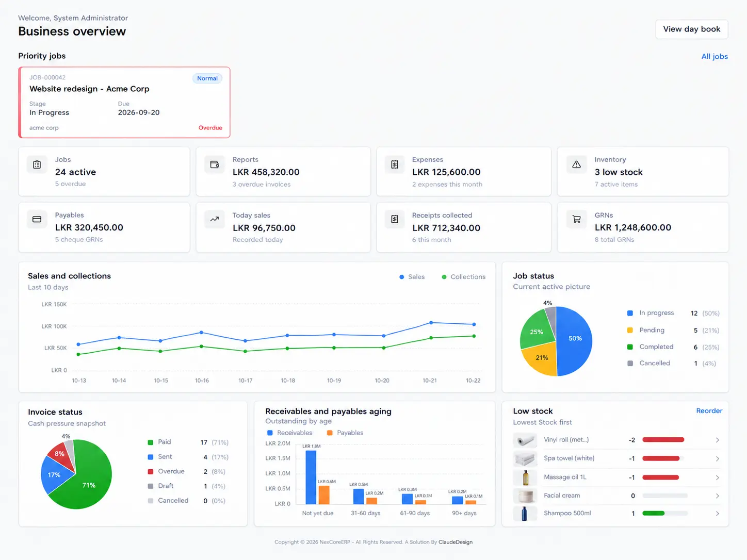Open the Spa towel product thumbnail

[525, 458]
